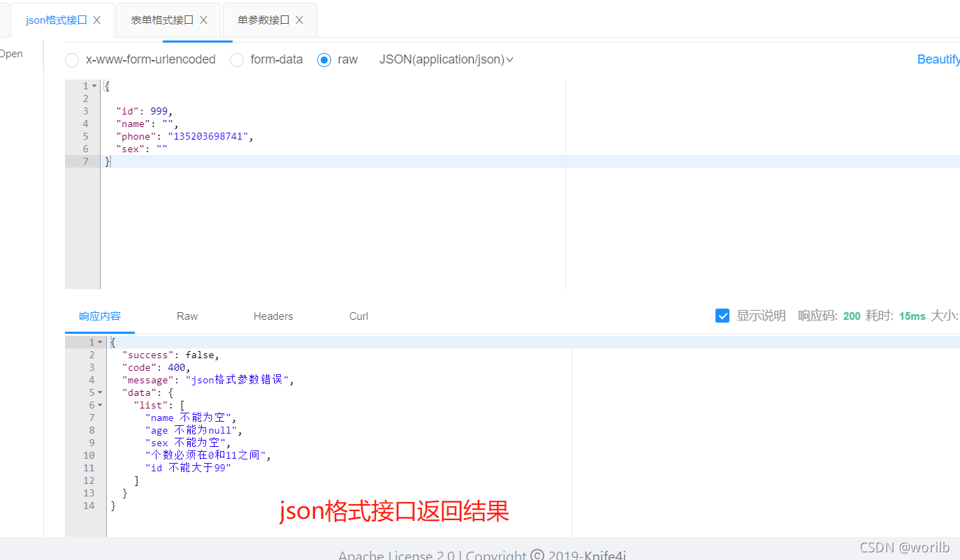
Task: Open the Curl response tab
Action: click(x=358, y=316)
